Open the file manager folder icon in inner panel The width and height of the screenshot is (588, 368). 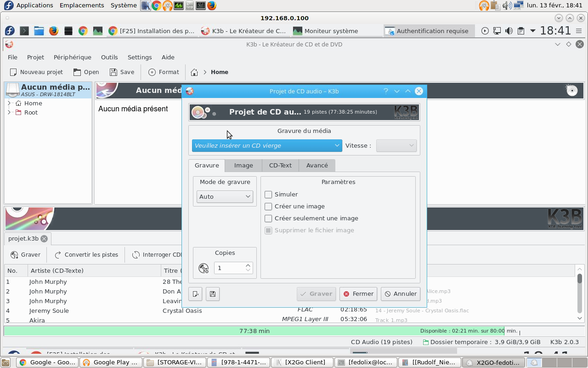tap(39, 31)
